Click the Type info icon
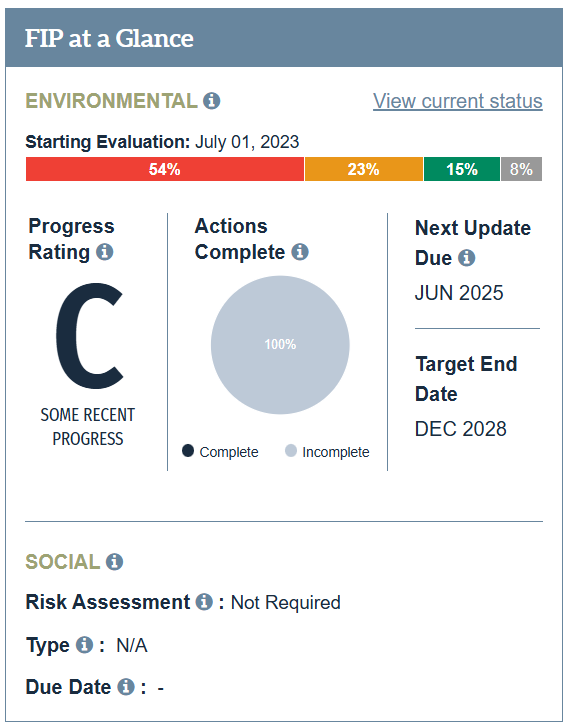The image size is (568, 727). tap(84, 645)
